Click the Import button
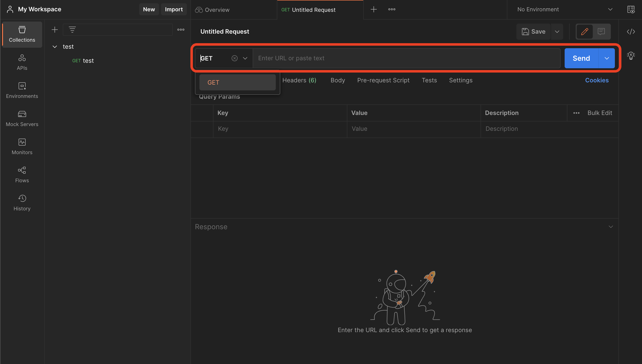The image size is (642, 364). pyautogui.click(x=174, y=9)
